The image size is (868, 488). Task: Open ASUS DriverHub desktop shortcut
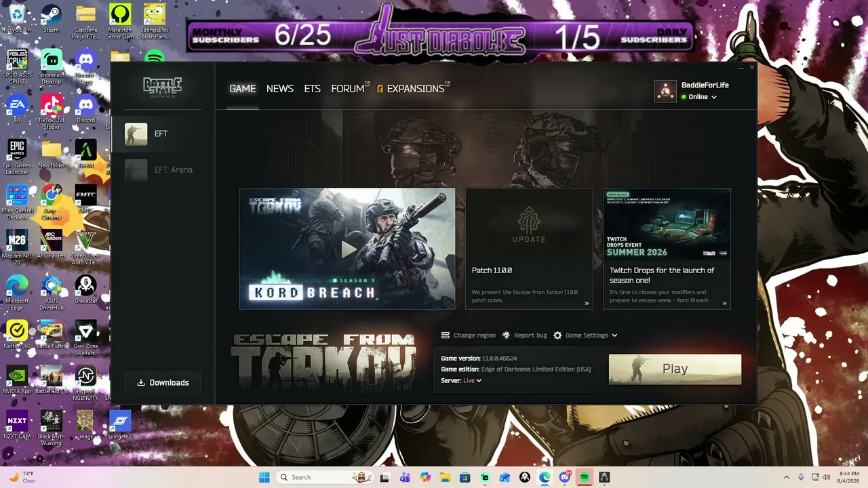point(51,293)
